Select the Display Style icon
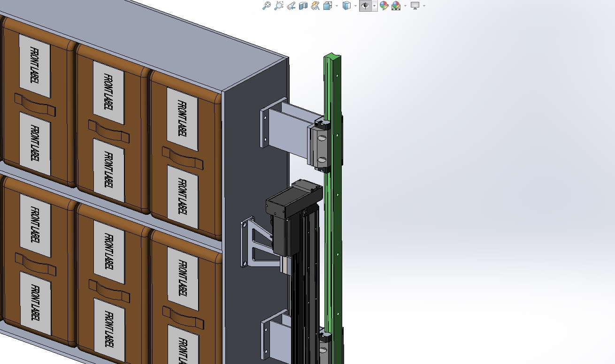Image resolution: width=615 pixels, height=364 pixels. pos(346,6)
